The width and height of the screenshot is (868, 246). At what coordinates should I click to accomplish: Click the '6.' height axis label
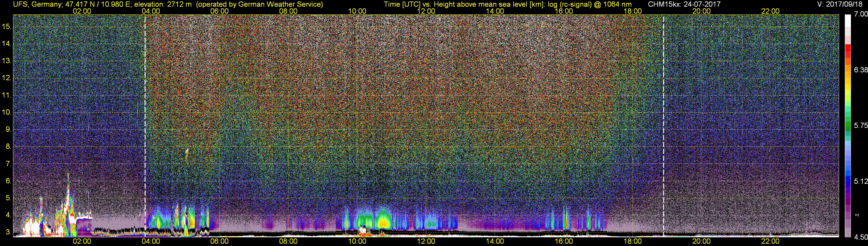click(8, 181)
